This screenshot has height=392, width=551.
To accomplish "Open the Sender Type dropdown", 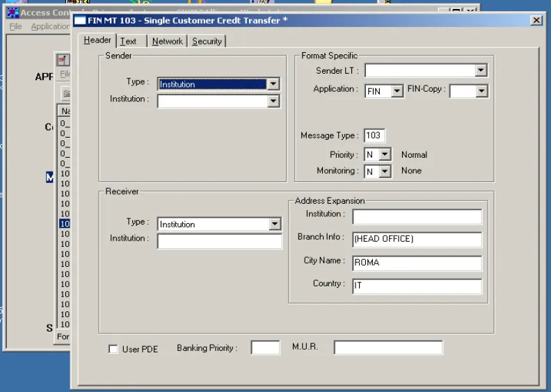I will pyautogui.click(x=273, y=84).
